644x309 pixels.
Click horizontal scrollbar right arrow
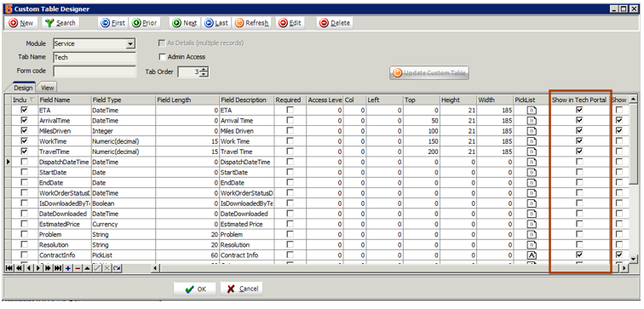click(624, 268)
